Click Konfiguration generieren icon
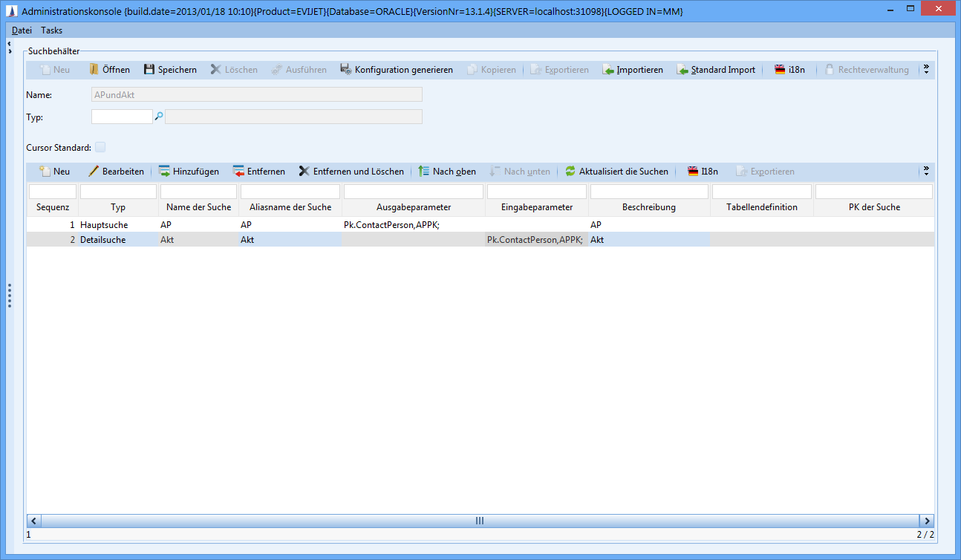This screenshot has height=560, width=961. tap(346, 70)
